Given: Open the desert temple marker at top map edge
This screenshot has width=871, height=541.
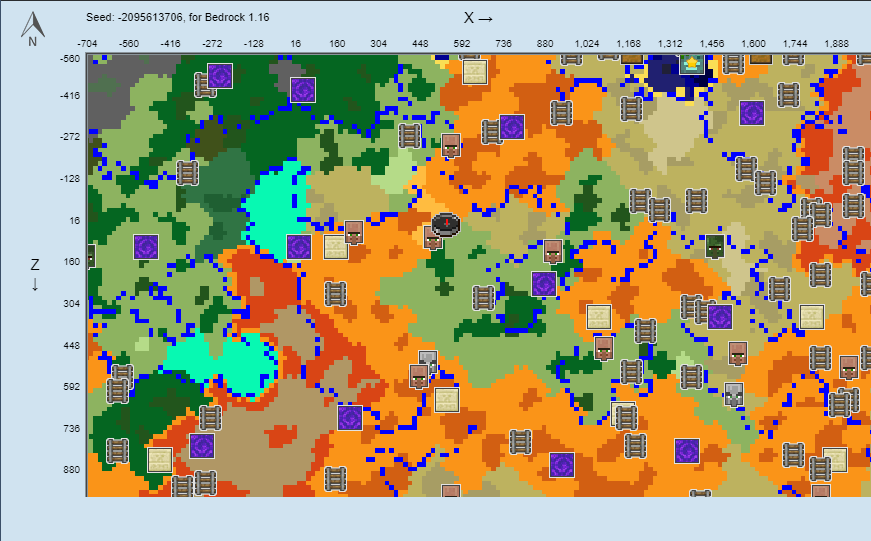Looking at the screenshot, I should [x=474, y=72].
